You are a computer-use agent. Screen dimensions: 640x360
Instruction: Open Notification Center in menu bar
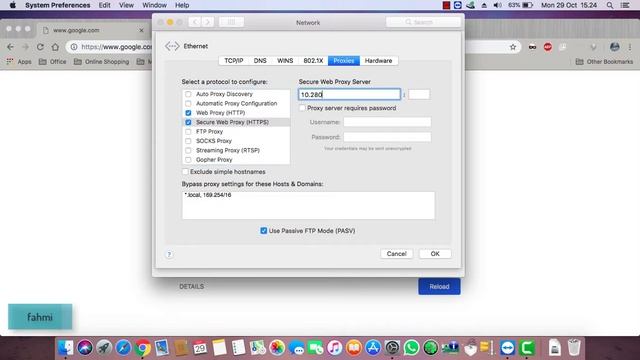click(x=625, y=5)
